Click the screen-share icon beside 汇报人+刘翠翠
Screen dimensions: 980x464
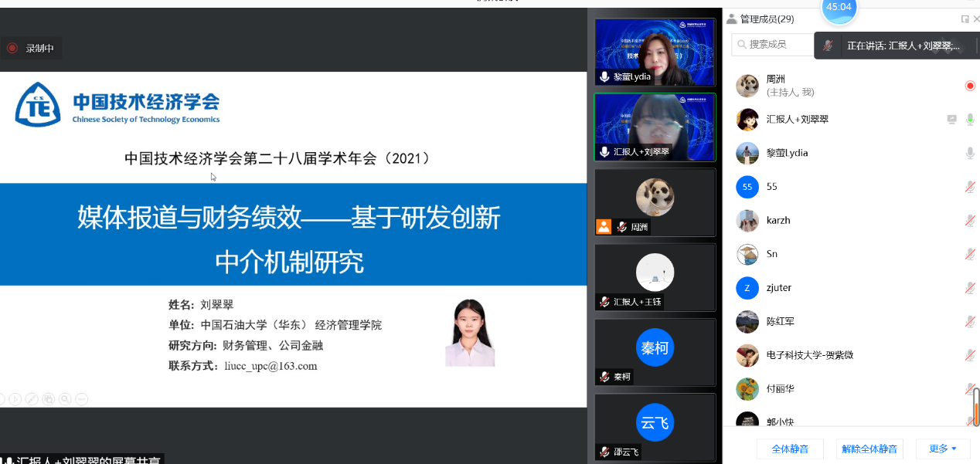click(952, 120)
